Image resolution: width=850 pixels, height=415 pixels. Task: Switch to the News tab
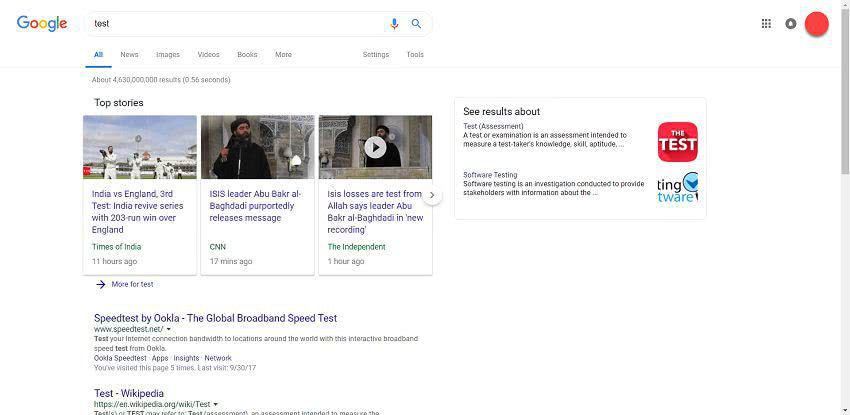pos(129,55)
